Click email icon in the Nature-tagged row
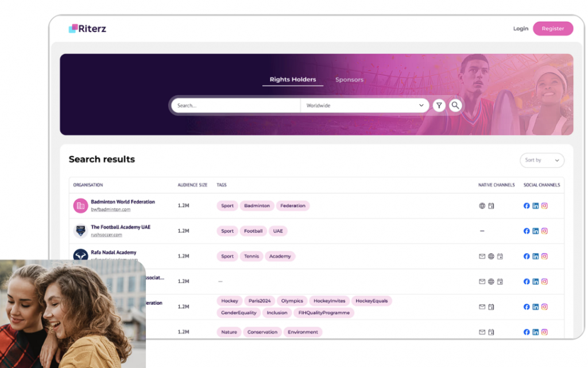The height and width of the screenshot is (368, 588). [482, 332]
